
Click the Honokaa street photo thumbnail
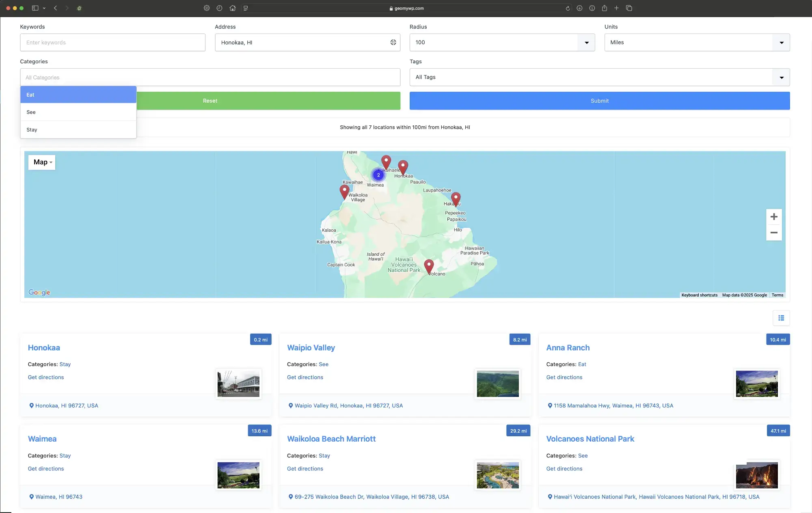(238, 384)
